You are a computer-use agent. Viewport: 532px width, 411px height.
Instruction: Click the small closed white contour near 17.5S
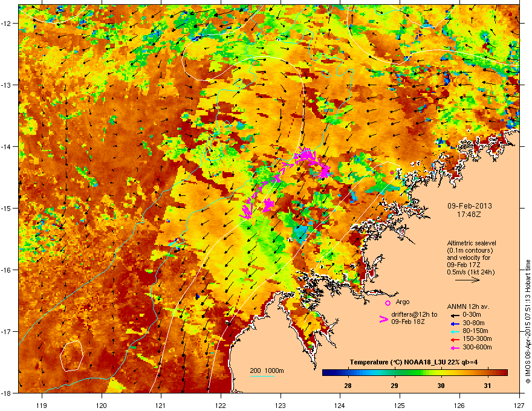71,356
